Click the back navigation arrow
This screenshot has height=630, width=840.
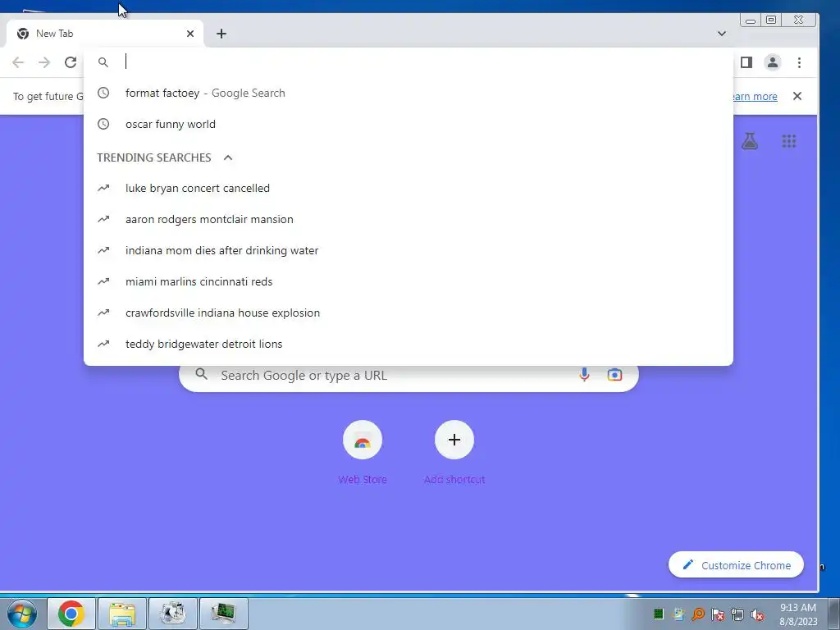18,62
